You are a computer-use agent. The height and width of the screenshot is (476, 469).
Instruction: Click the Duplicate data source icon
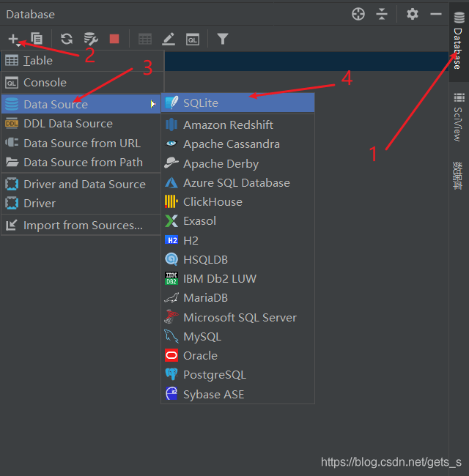click(x=37, y=39)
